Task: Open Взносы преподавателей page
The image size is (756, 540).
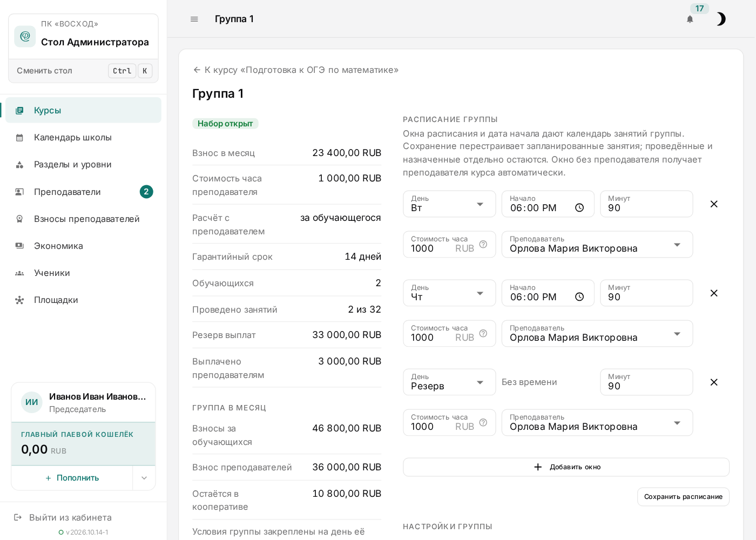Action: [83, 219]
